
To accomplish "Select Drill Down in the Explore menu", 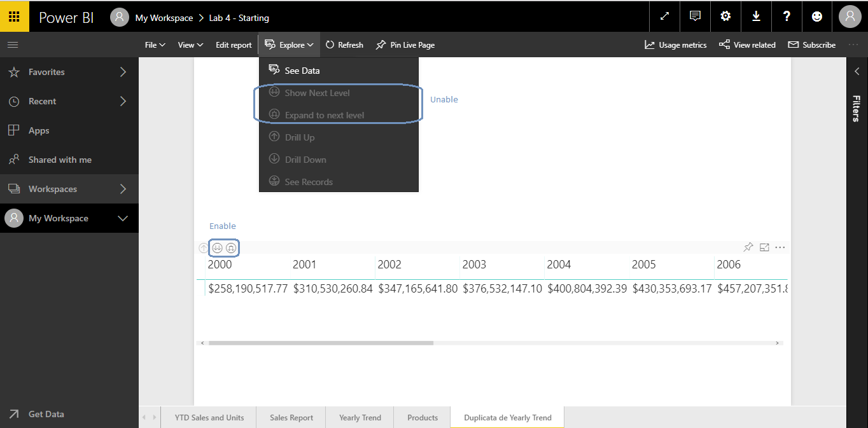I will [339, 160].
